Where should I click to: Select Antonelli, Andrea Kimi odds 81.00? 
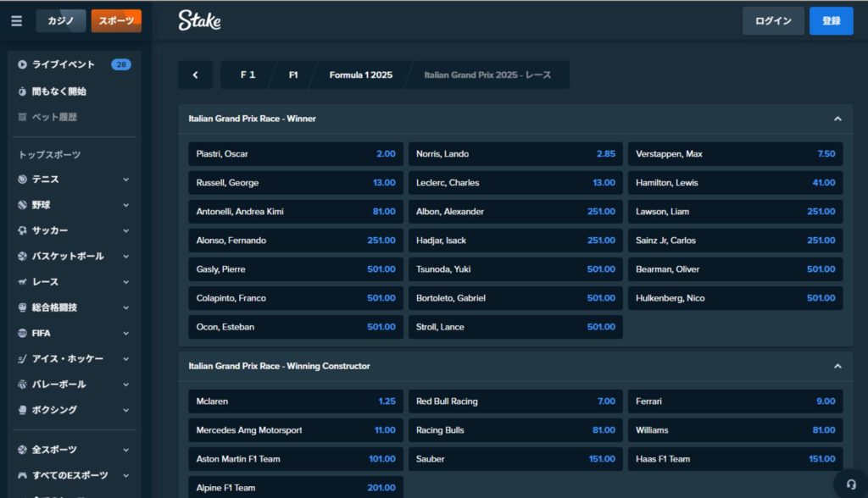click(x=296, y=212)
